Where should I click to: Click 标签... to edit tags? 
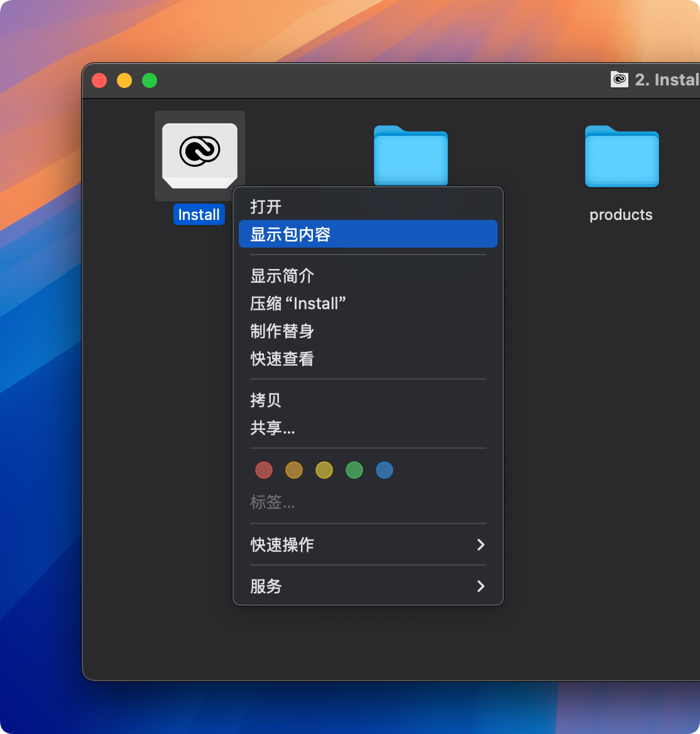[x=273, y=502]
